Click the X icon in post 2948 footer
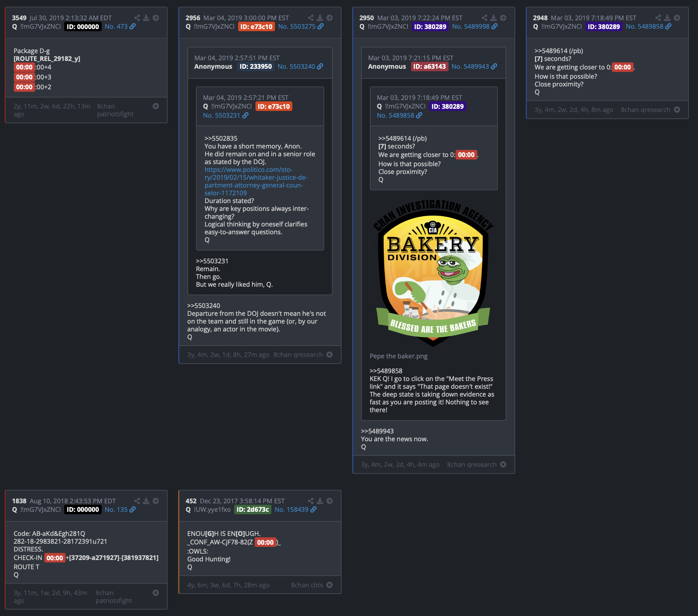698x616 pixels. point(677,110)
